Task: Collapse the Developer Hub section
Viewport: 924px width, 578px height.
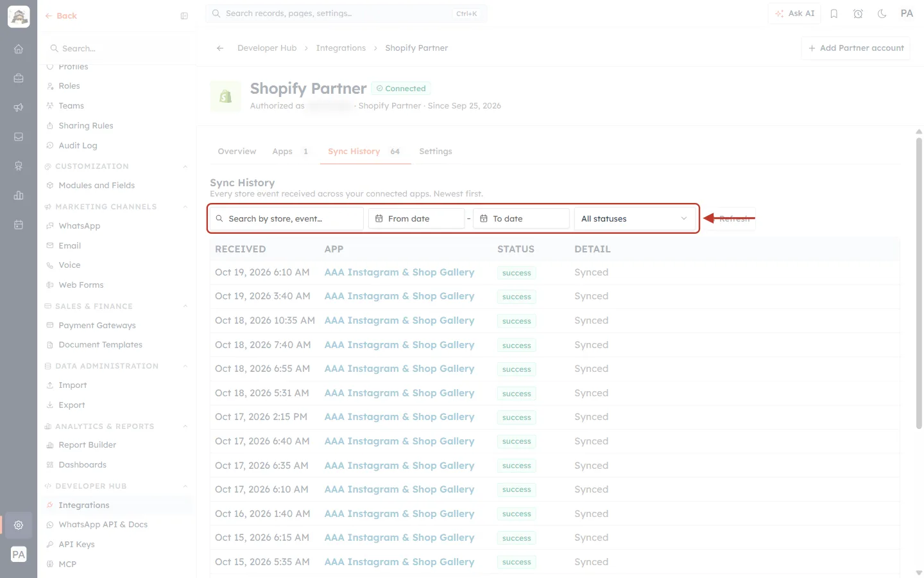Action: tap(185, 487)
